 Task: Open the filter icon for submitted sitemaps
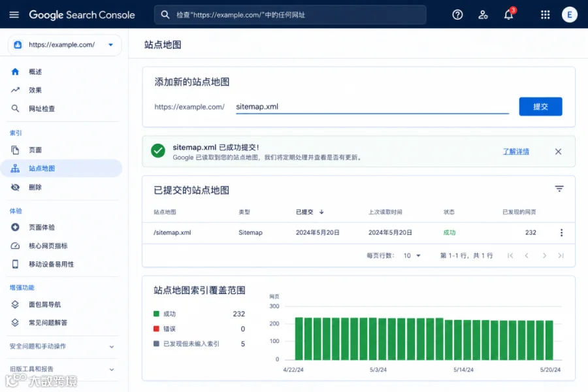click(559, 189)
